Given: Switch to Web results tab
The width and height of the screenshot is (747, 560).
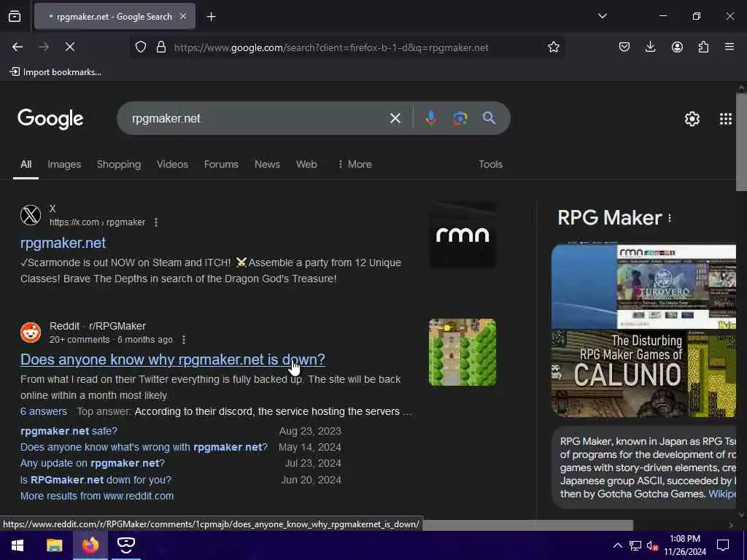Looking at the screenshot, I should (x=306, y=164).
